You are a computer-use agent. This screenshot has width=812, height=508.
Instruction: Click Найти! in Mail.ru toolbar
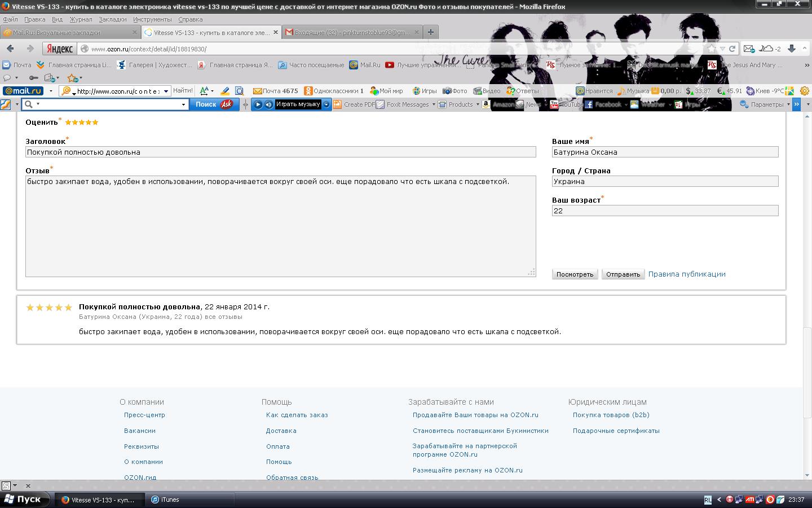click(x=183, y=91)
